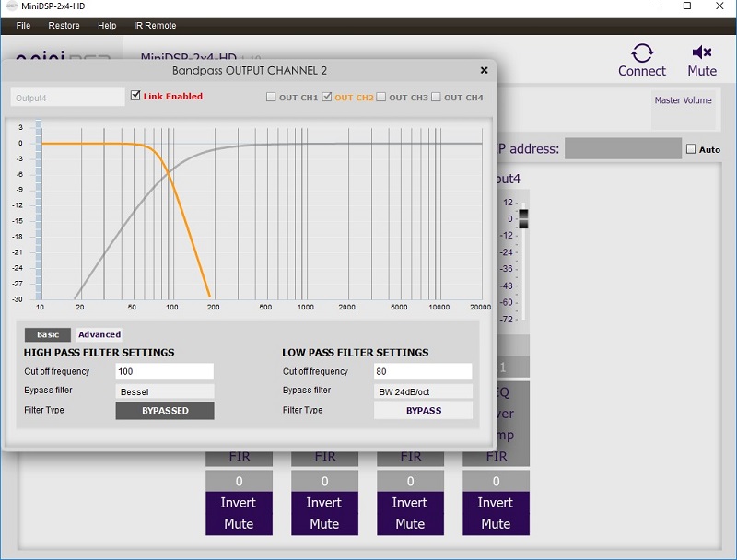
Task: Enable the Auto checkbox beside IP address
Action: tap(691, 149)
